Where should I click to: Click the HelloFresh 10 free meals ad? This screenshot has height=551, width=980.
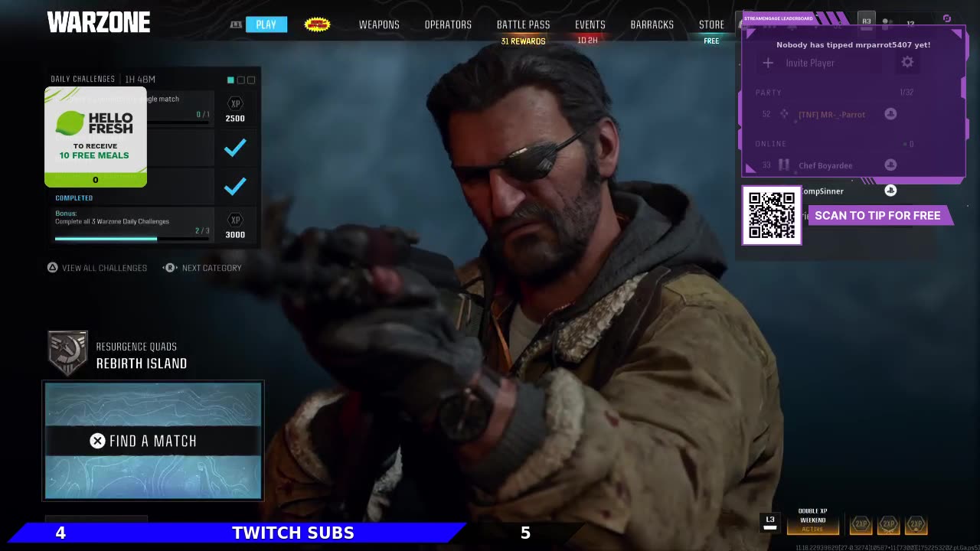point(96,137)
